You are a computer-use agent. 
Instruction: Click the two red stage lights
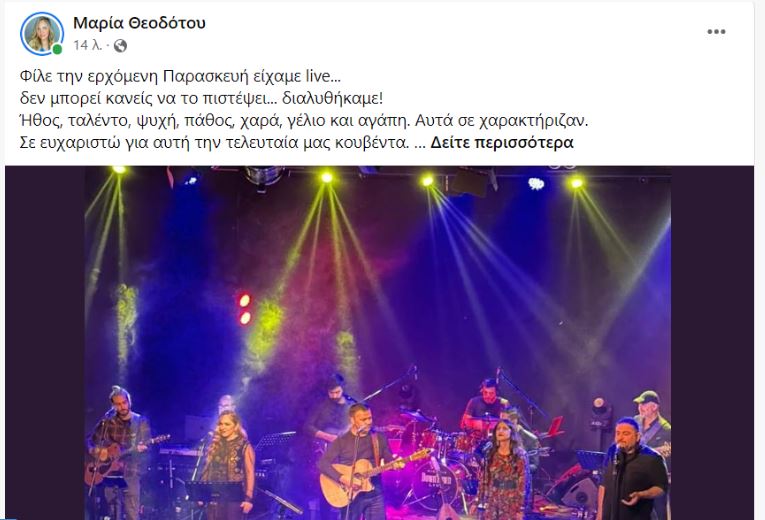[245, 309]
